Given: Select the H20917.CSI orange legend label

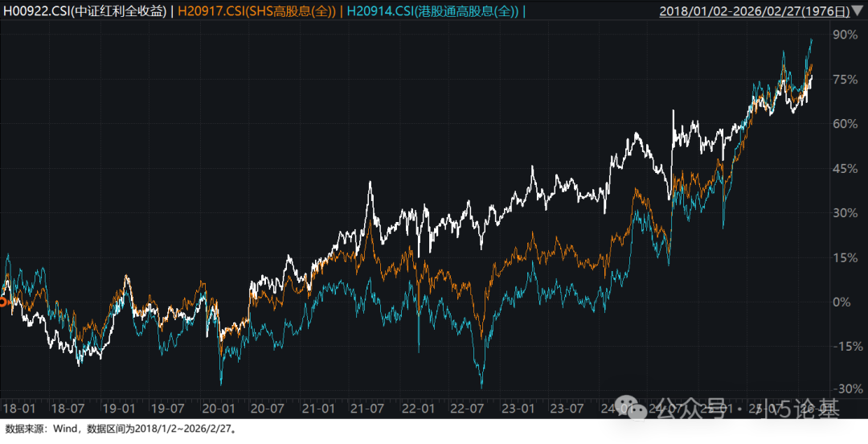Looking at the screenshot, I should (x=258, y=11).
